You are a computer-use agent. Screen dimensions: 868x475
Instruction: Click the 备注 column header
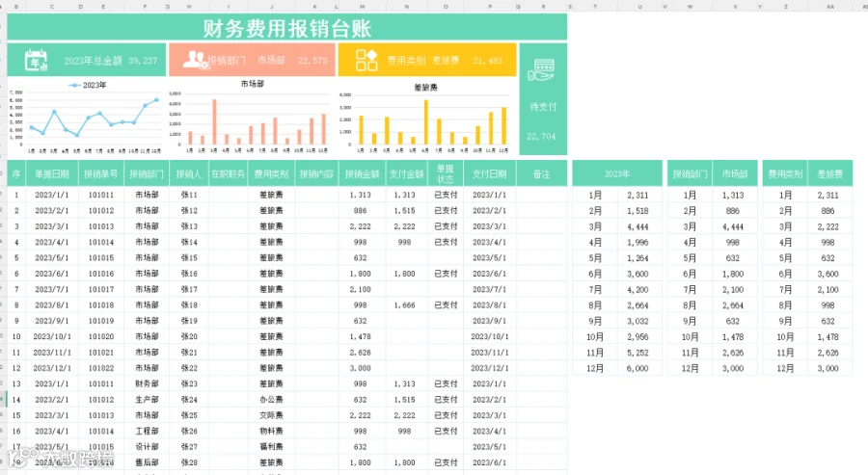pyautogui.click(x=541, y=173)
